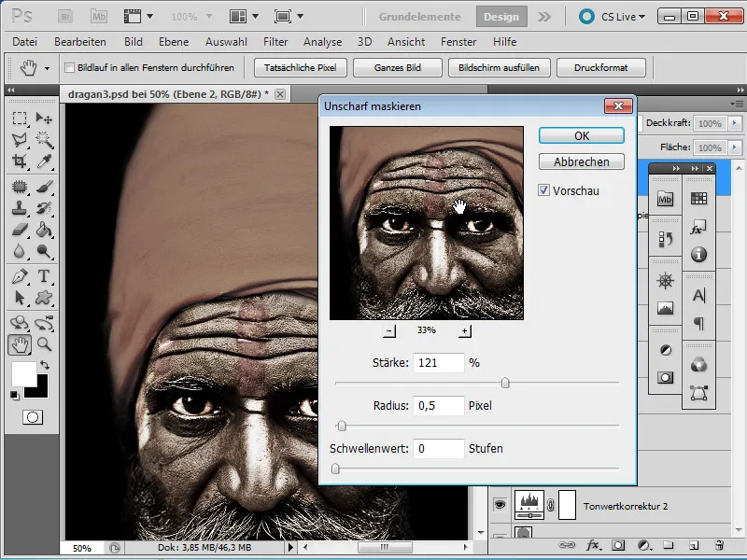This screenshot has width=747, height=560.
Task: Select the Polygonal Lasso tool
Action: tap(20, 139)
